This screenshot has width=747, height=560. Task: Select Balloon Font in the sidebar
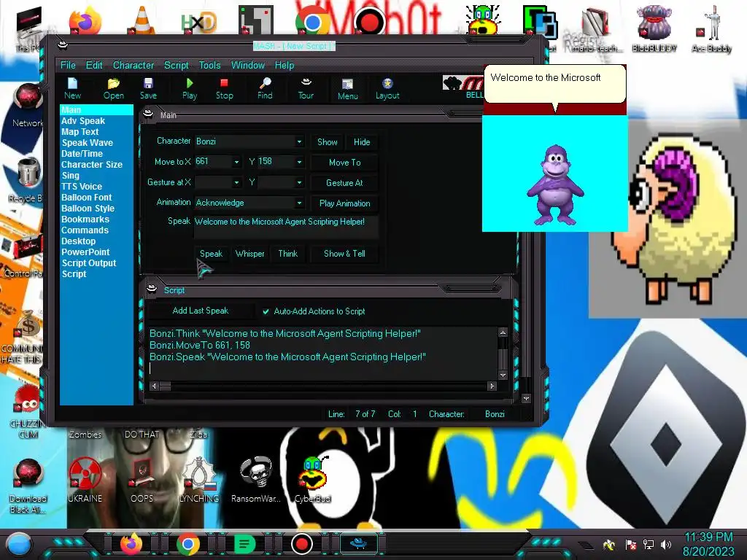(86, 198)
